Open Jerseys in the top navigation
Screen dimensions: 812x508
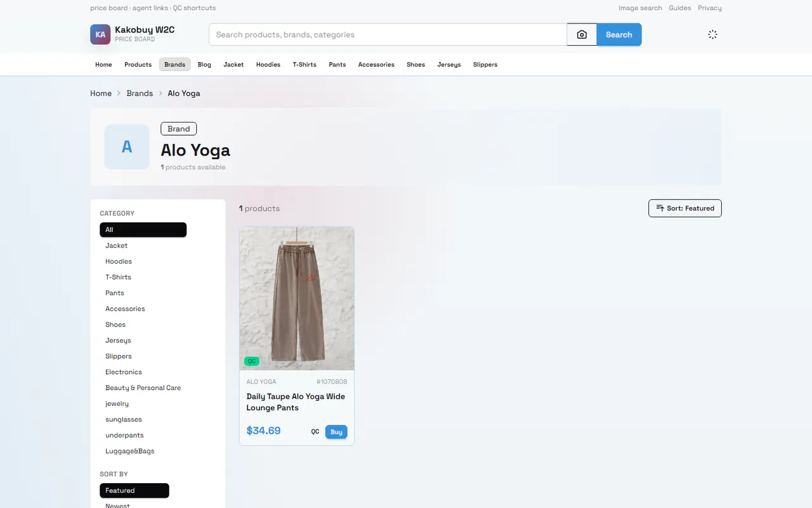pyautogui.click(x=449, y=64)
